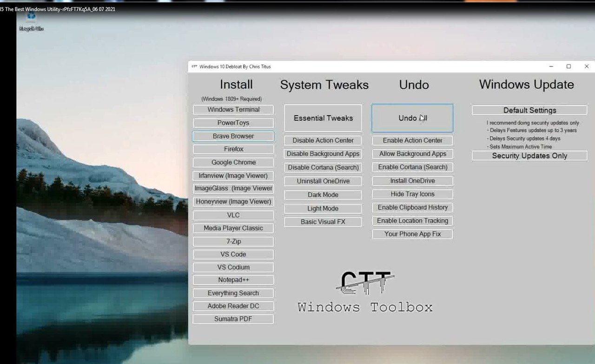Viewport: 595px width, 364px height.
Task: Click the 'Windows Update' heading
Action: click(526, 85)
